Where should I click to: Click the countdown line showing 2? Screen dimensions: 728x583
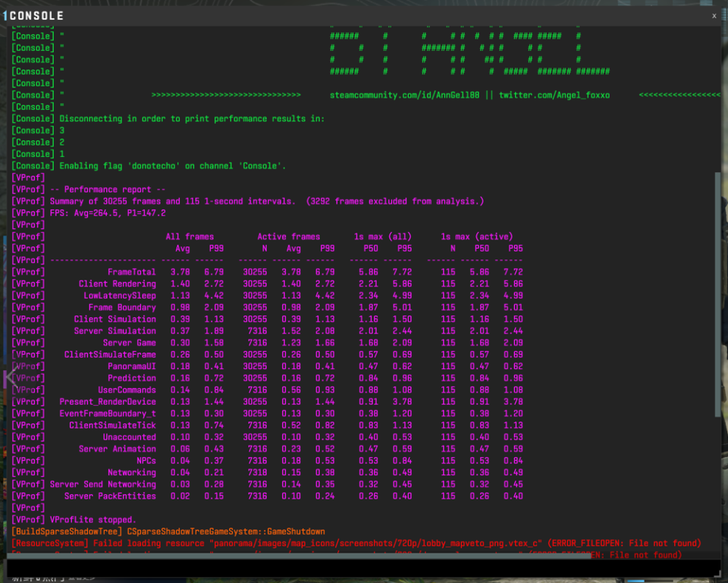[38, 143]
